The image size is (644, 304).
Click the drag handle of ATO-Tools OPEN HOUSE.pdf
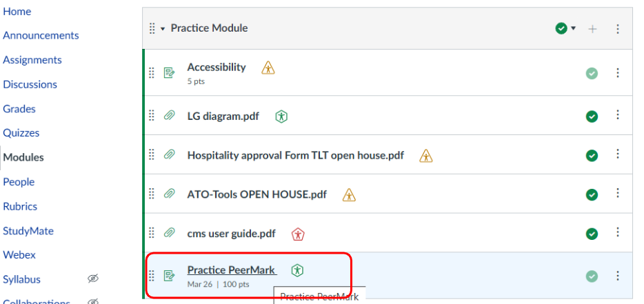click(x=152, y=194)
